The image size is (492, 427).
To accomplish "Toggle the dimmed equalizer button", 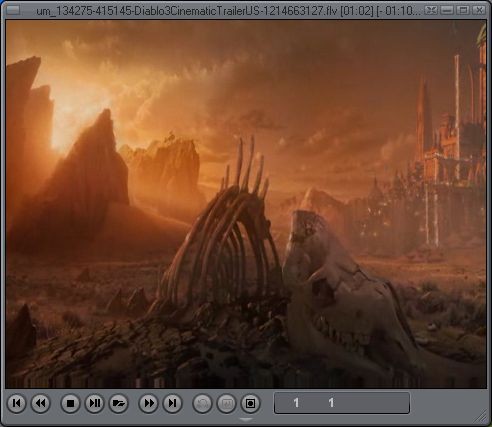I will pyautogui.click(x=226, y=403).
